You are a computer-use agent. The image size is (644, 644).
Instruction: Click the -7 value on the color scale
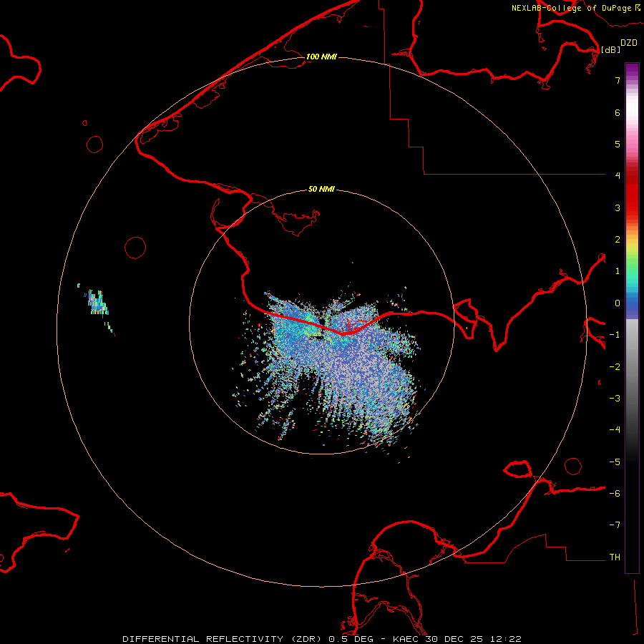coord(615,525)
